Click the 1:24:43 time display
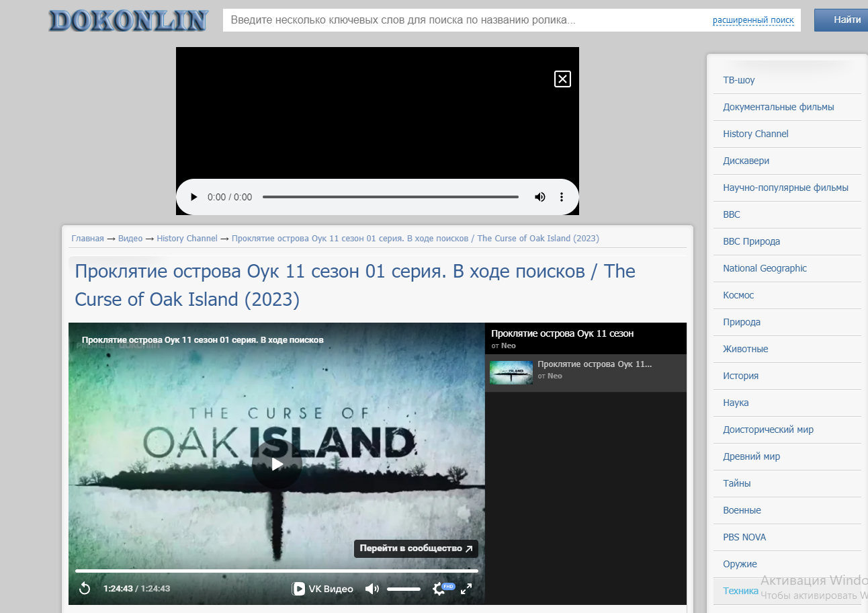Viewport: 868px width, 613px height. coord(136,589)
